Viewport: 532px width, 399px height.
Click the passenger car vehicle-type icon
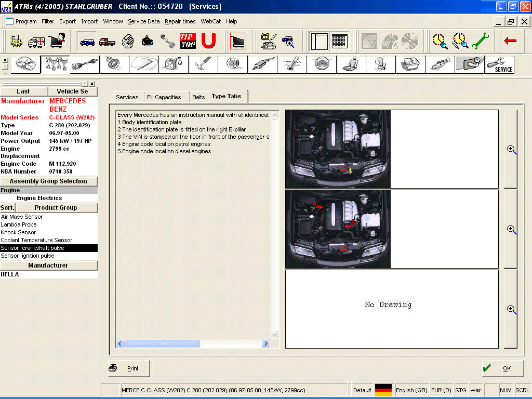pos(87,42)
